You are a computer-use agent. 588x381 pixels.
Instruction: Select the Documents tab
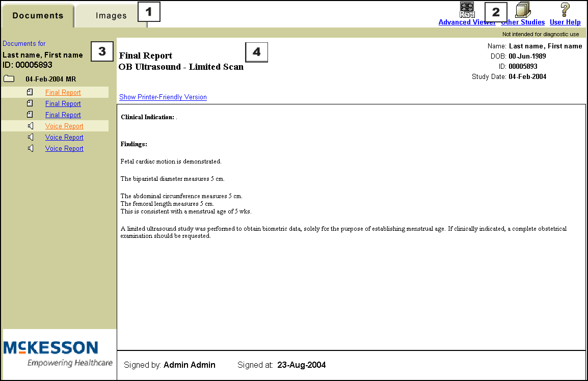(38, 16)
